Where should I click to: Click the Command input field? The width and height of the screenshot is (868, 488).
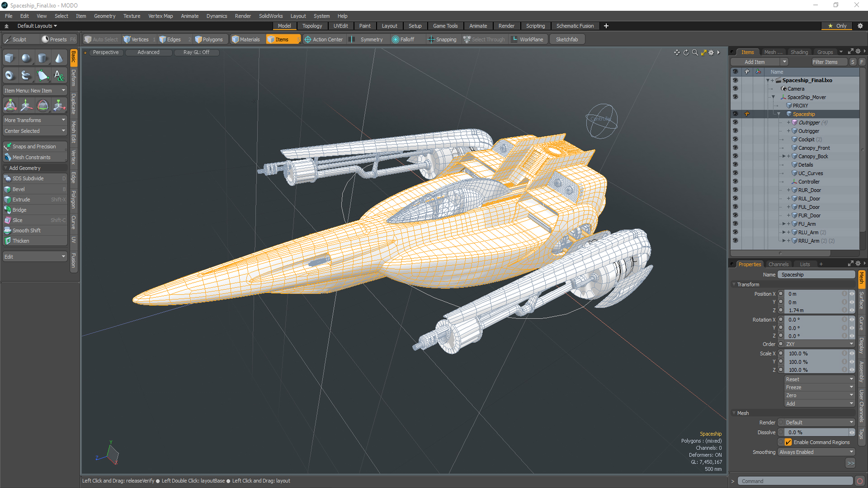[795, 481]
